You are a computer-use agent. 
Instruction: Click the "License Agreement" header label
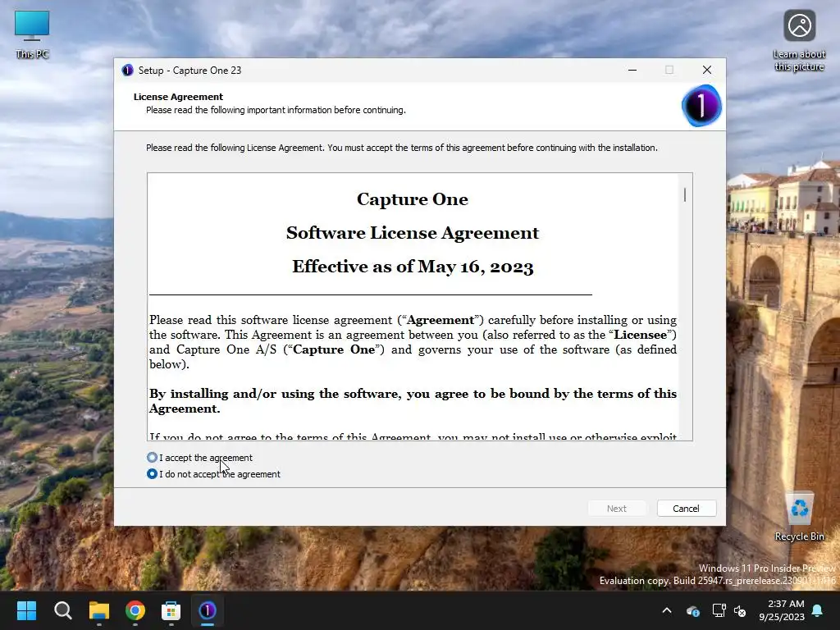coord(178,97)
